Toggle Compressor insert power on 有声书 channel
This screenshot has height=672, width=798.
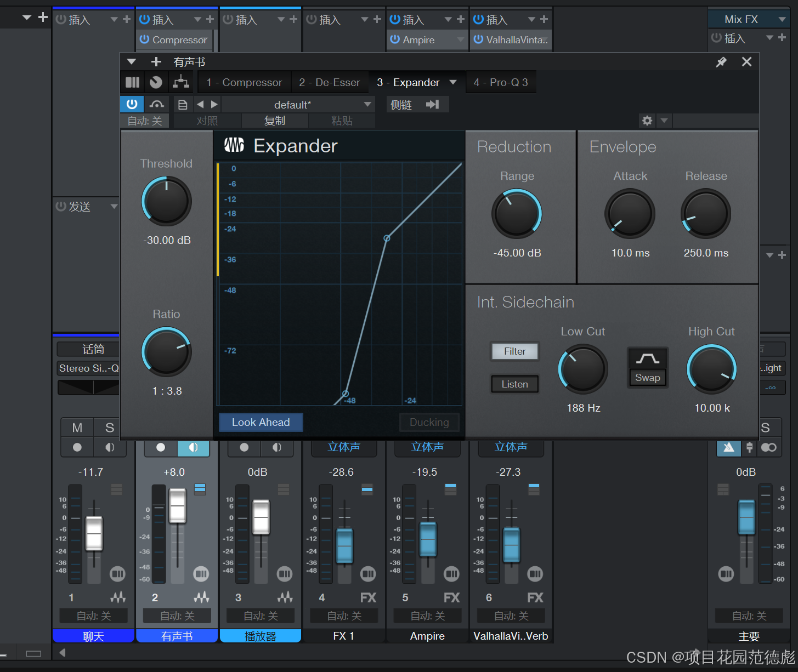tap(144, 39)
